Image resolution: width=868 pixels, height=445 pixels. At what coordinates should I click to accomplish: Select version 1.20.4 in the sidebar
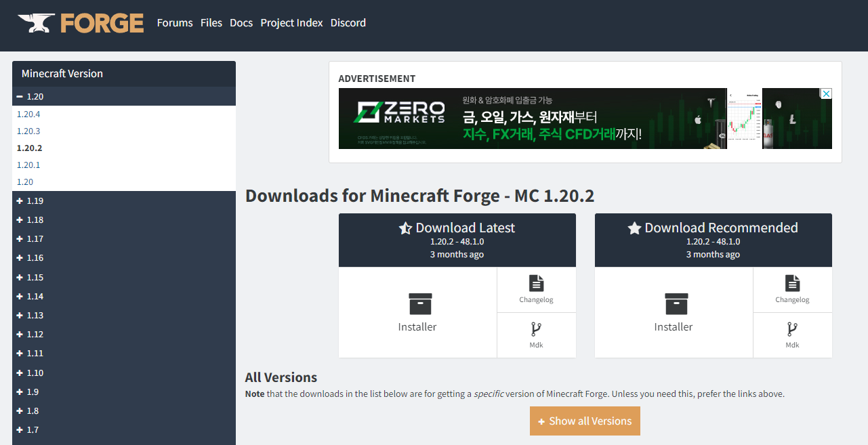pos(28,114)
